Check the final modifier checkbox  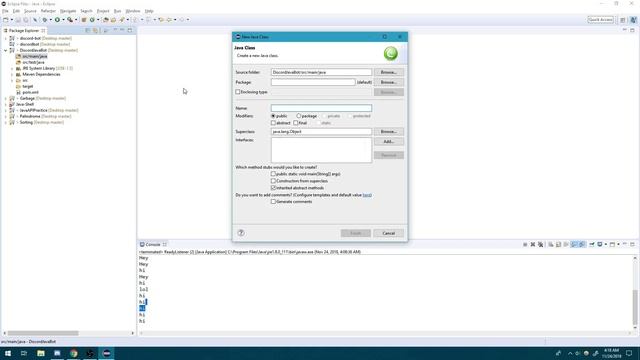(296, 123)
